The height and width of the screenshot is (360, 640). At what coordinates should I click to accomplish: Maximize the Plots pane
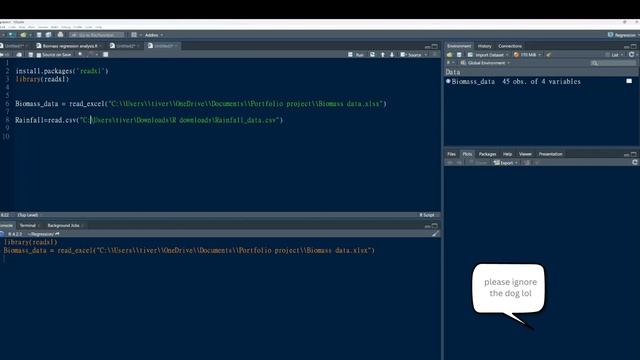coord(633,154)
